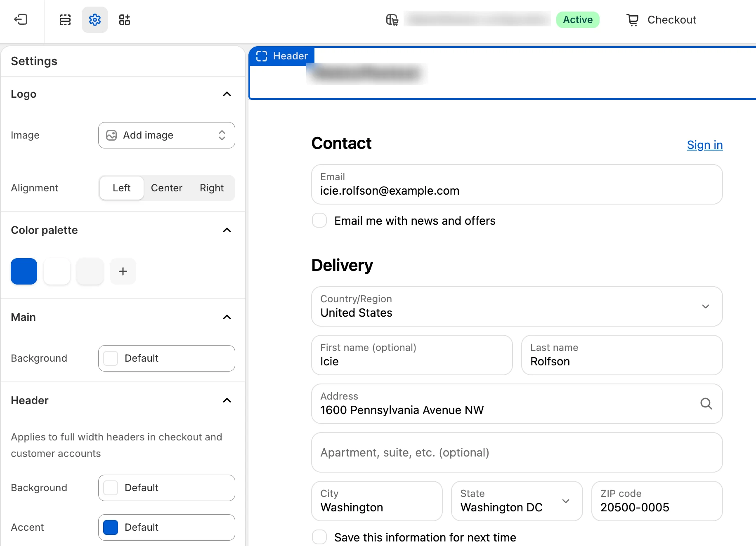
Task: Click the exit editor icon
Action: [21, 19]
